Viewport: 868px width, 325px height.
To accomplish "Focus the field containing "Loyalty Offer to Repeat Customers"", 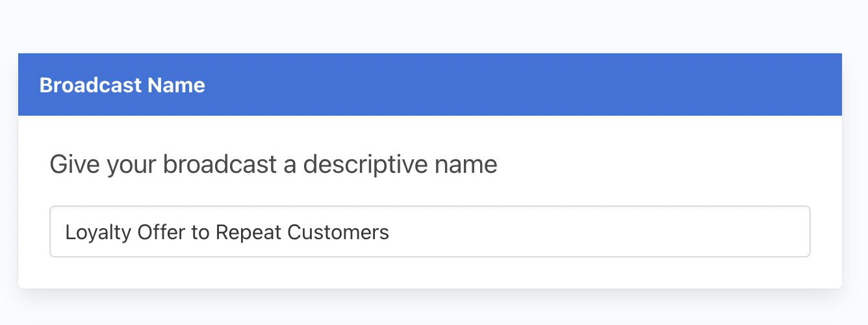I will [429, 231].
